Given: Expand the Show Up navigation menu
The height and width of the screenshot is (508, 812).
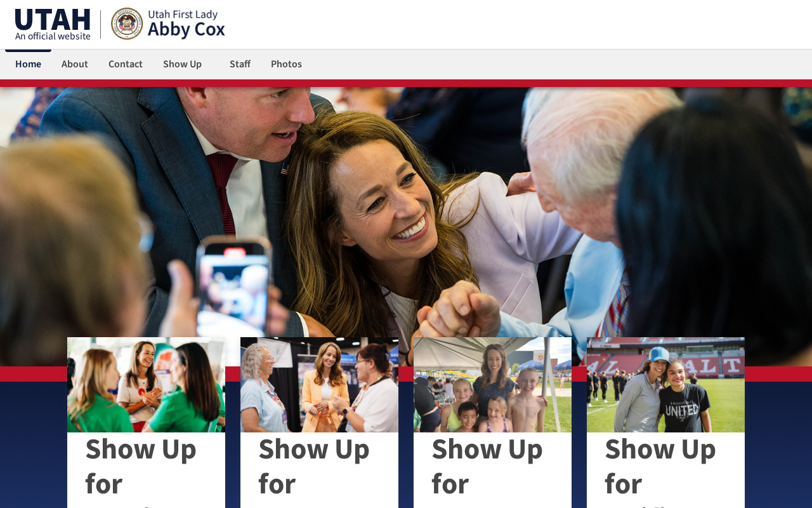Looking at the screenshot, I should pyautogui.click(x=182, y=64).
